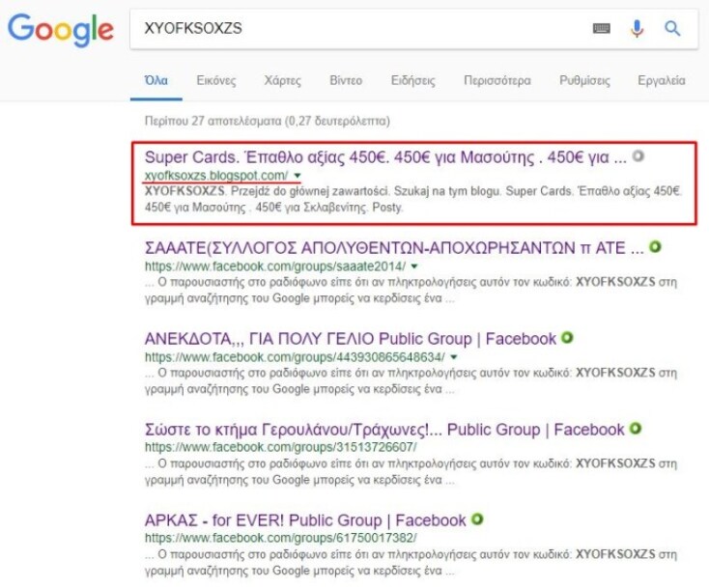Click the Google logo
The image size is (709, 588).
pos(60,31)
